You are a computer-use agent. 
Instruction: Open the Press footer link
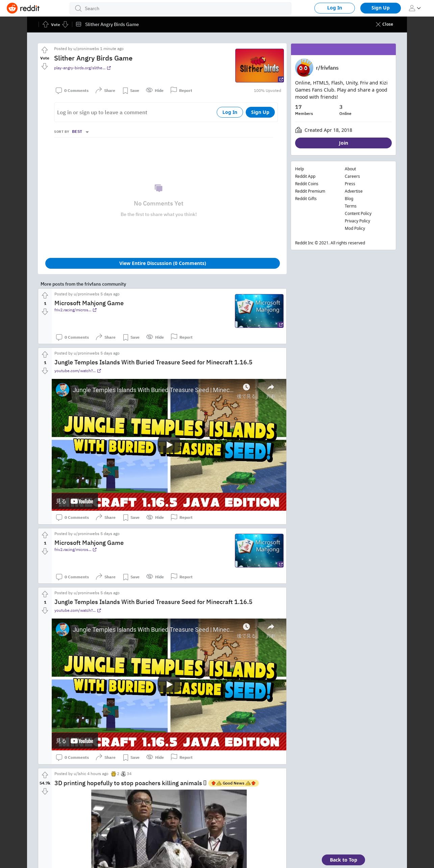tap(350, 184)
